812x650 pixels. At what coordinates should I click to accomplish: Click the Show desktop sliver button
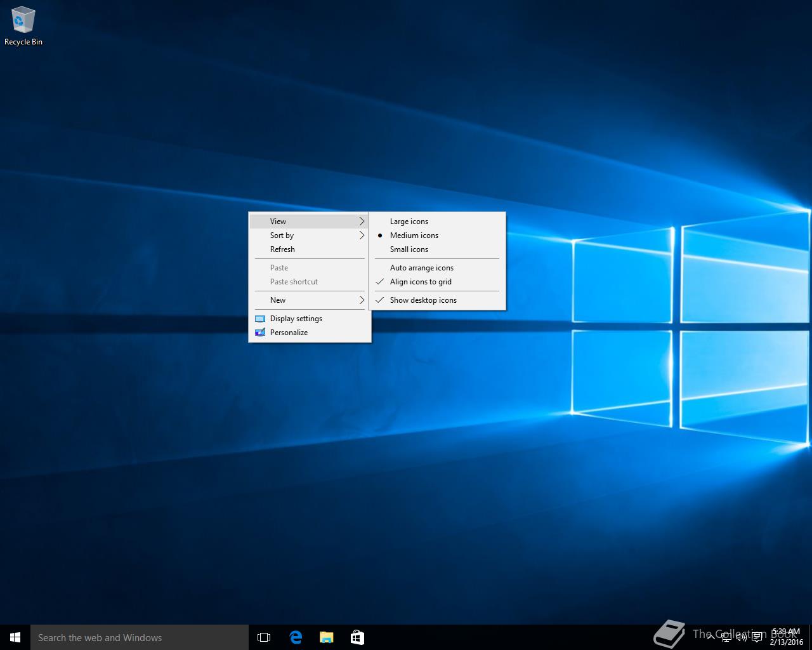coord(810,637)
